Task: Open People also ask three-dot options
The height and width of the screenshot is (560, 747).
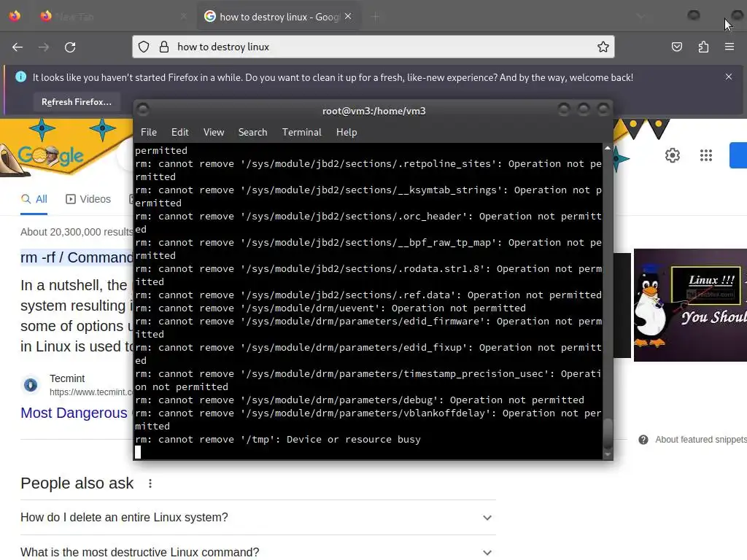Action: [150, 483]
